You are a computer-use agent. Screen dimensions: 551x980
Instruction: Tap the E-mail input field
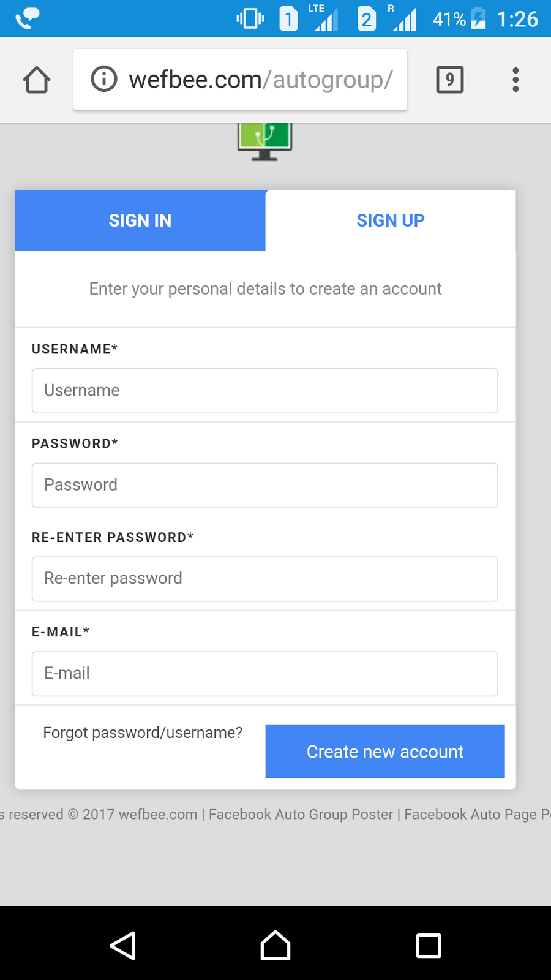click(x=264, y=673)
